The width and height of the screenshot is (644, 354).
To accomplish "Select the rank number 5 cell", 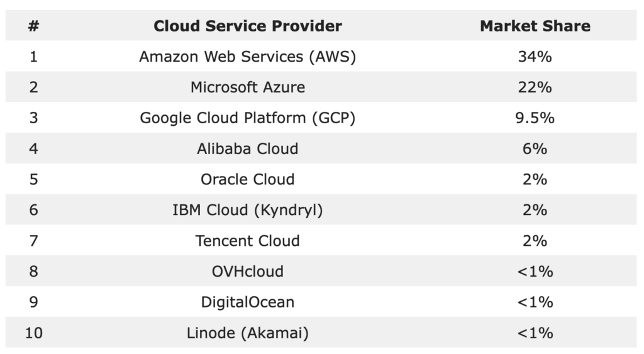I will coord(33,179).
